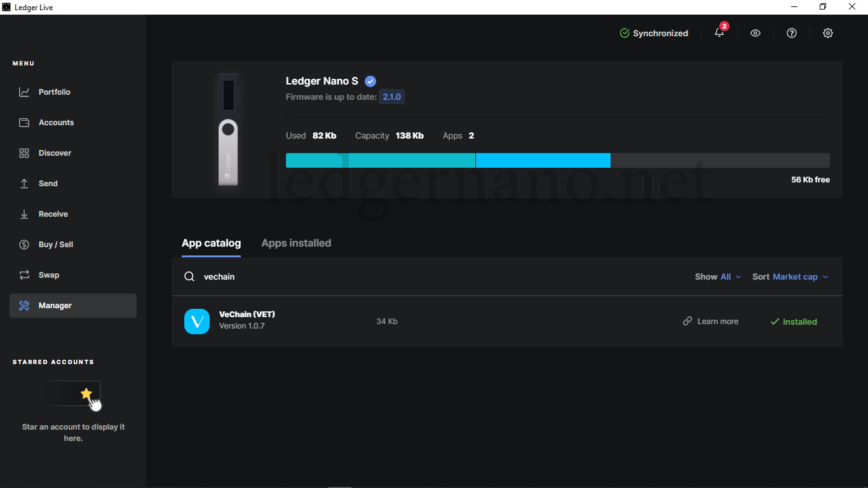Click the blue segment of the storage bar
This screenshot has height=488, width=868.
(543, 161)
